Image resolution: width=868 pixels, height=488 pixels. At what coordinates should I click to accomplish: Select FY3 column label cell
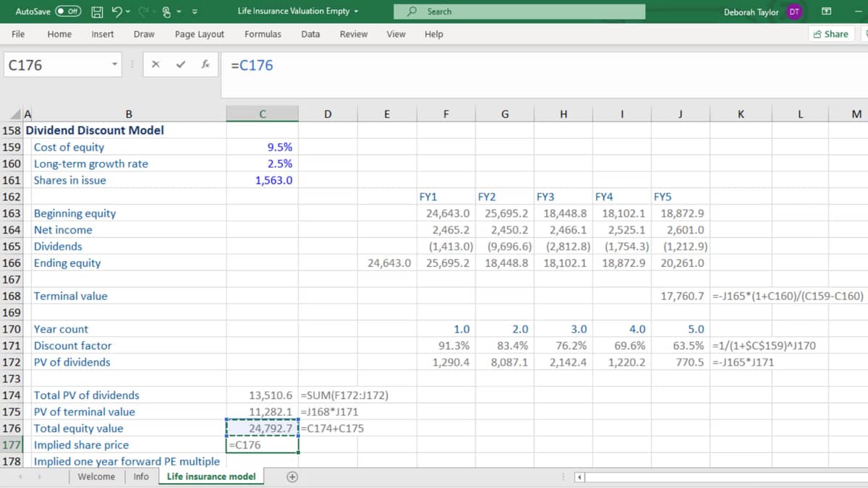click(563, 197)
